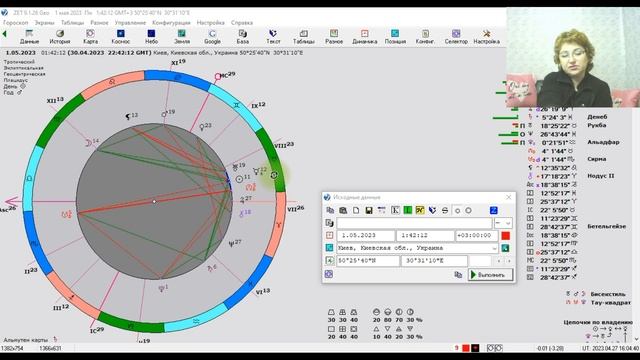Screen dimensions: 640x360
Task: Click copy icon in Исходные данные toolbar
Action: coord(330,210)
